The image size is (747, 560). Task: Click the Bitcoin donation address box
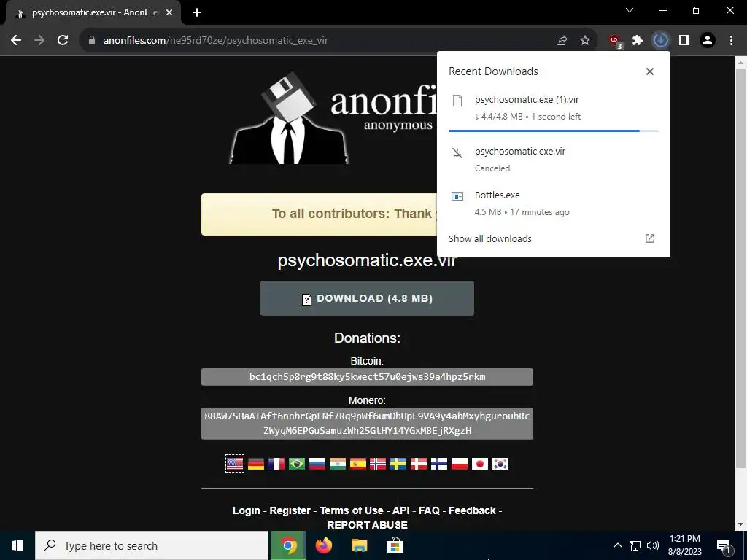(x=367, y=377)
